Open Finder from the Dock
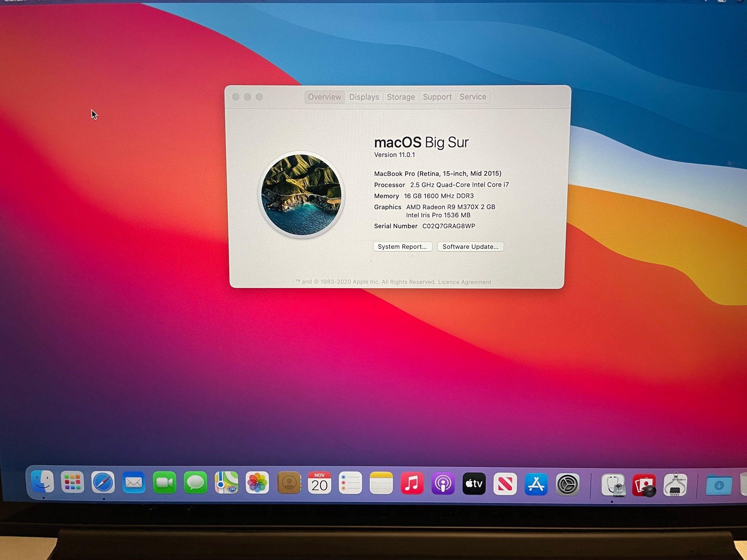The height and width of the screenshot is (560, 747). pyautogui.click(x=43, y=481)
